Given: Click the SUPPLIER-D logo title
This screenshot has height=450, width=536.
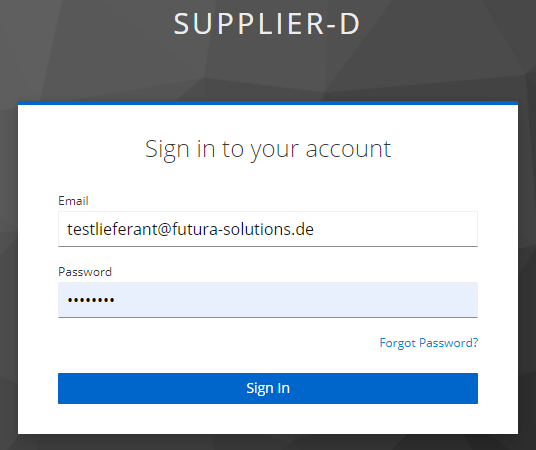Looking at the screenshot, I should point(267,24).
